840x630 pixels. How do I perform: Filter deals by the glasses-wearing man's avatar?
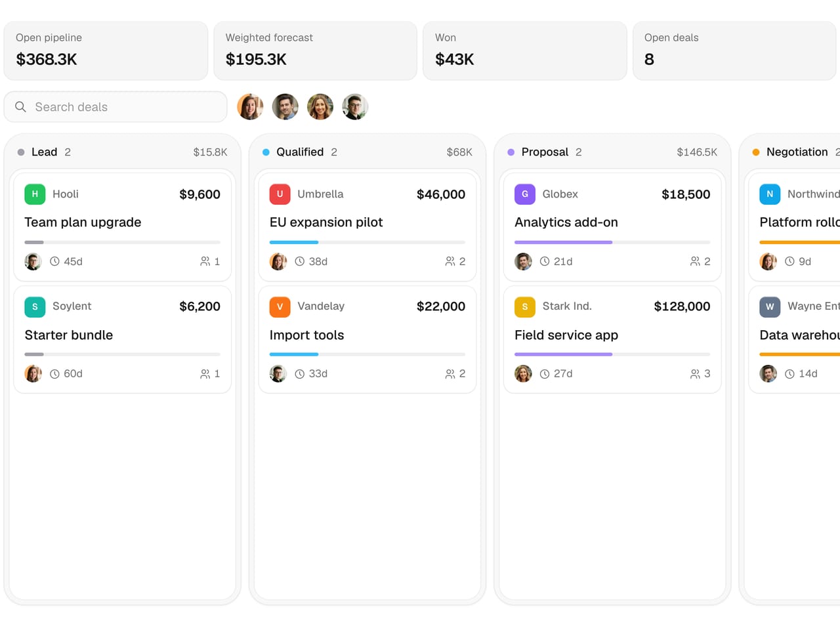coord(355,107)
